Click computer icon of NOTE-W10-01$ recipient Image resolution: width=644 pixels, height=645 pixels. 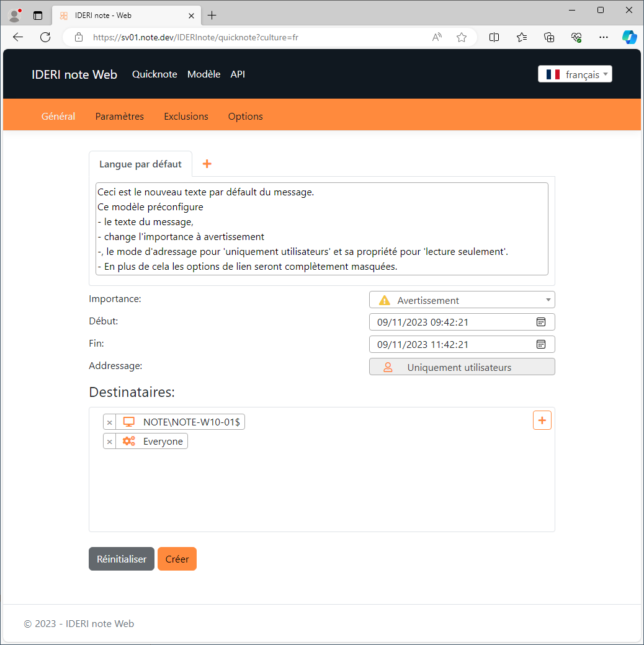(x=129, y=422)
